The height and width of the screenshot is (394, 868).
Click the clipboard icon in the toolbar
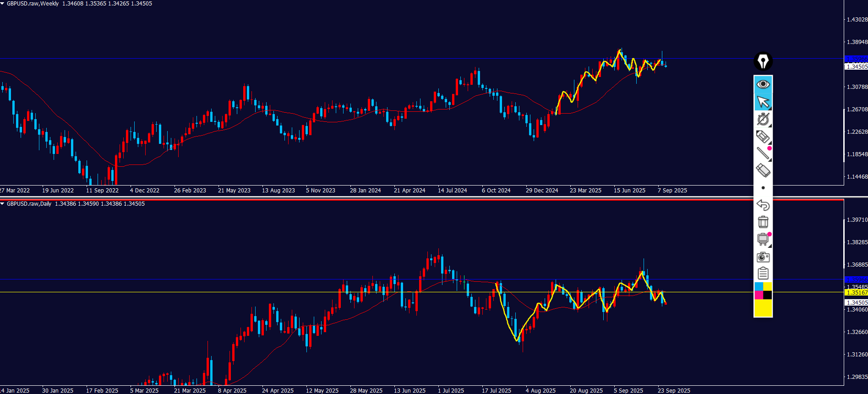763,274
